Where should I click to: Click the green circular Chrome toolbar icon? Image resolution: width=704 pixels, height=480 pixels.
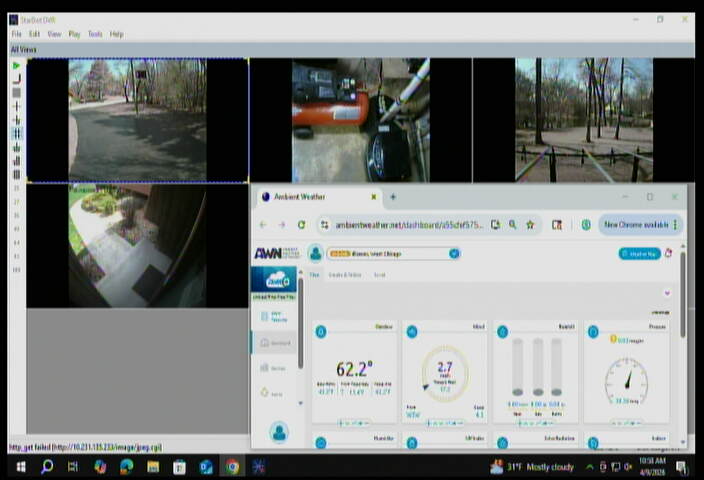[x=586, y=225]
